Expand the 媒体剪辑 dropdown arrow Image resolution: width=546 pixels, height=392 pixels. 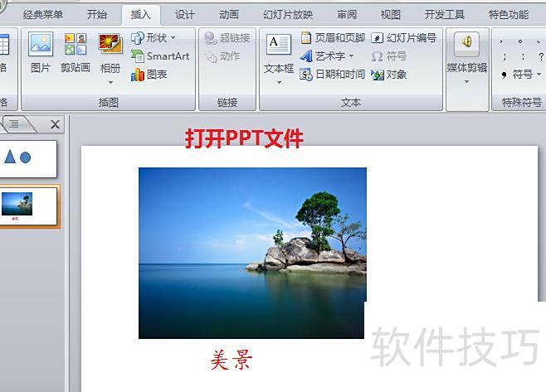[466, 82]
